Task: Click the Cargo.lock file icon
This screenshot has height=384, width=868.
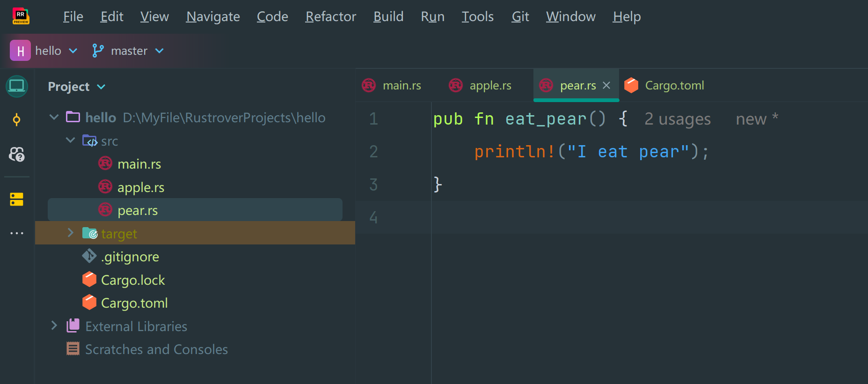Action: 89,280
